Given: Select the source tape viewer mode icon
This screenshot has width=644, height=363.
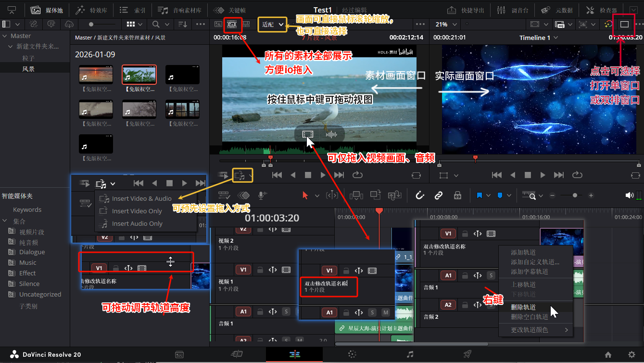Looking at the screenshot, I should 232,24.
